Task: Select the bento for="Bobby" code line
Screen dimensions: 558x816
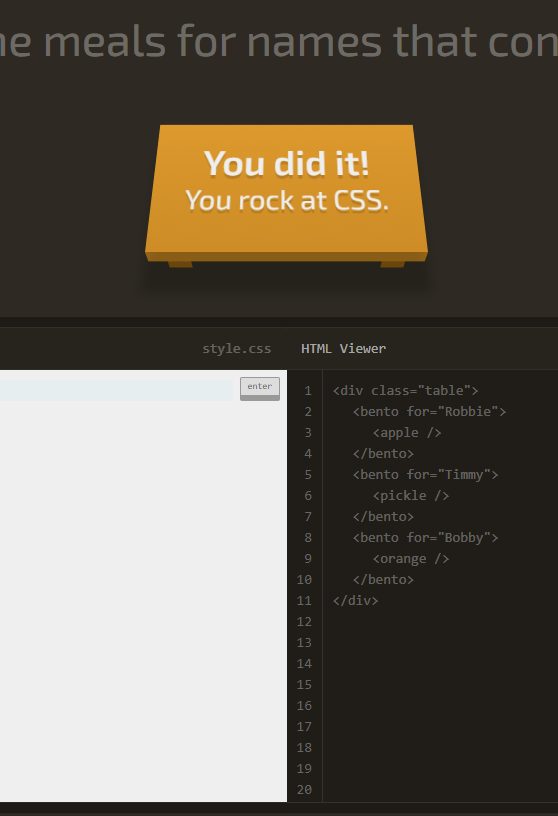Action: (425, 538)
